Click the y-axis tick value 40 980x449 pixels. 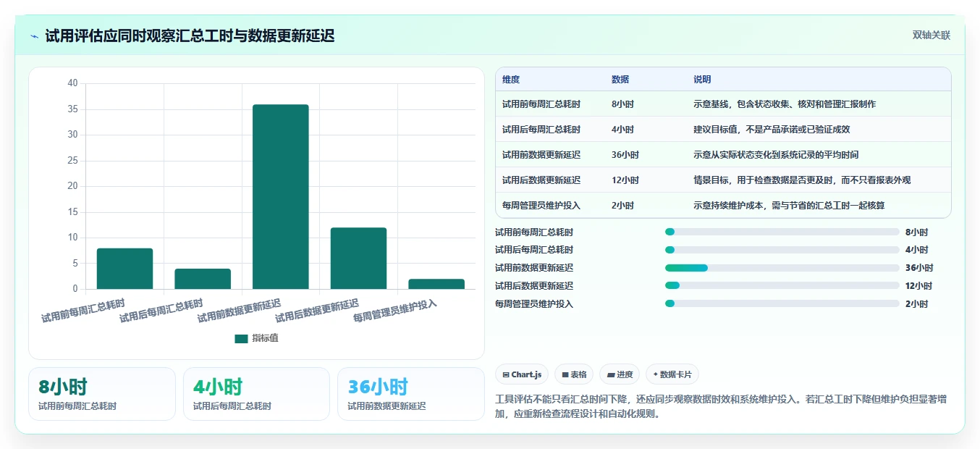(x=72, y=83)
